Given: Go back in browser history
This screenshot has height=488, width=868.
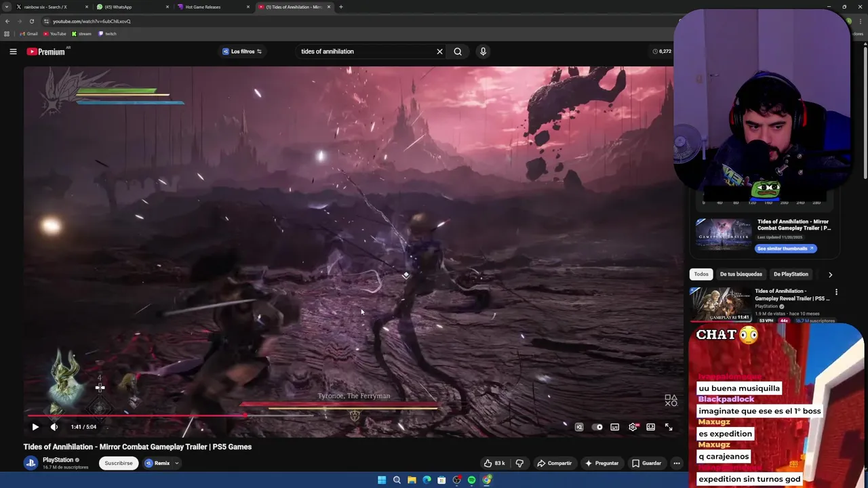Looking at the screenshot, I should 7,21.
